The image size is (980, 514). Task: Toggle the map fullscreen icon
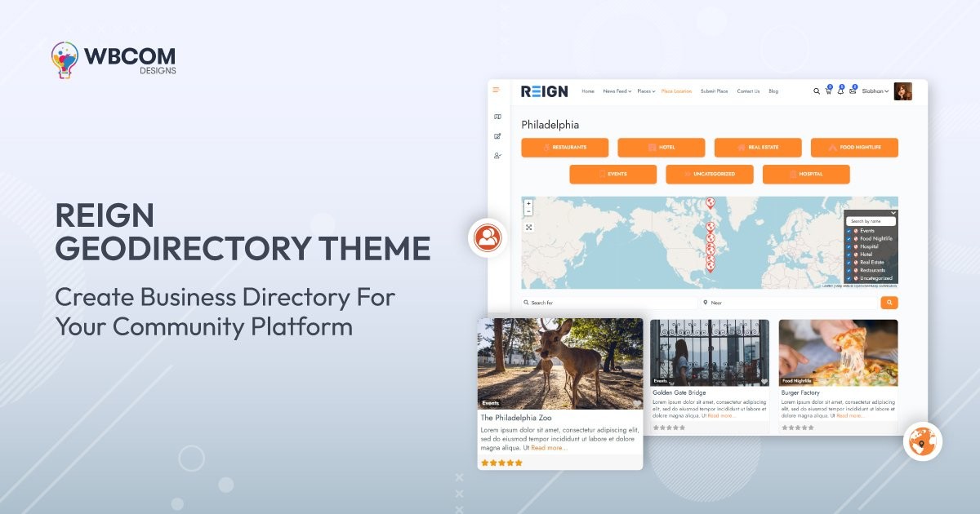[x=528, y=227]
